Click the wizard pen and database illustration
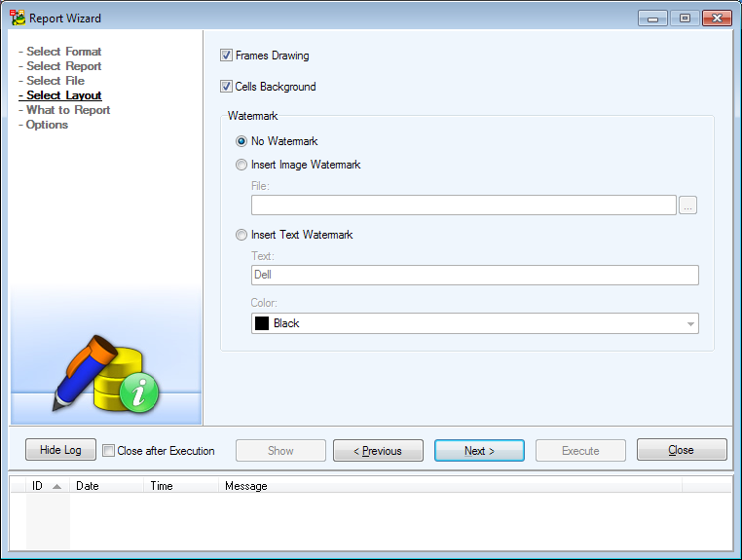This screenshot has height=560, width=742. click(x=105, y=373)
